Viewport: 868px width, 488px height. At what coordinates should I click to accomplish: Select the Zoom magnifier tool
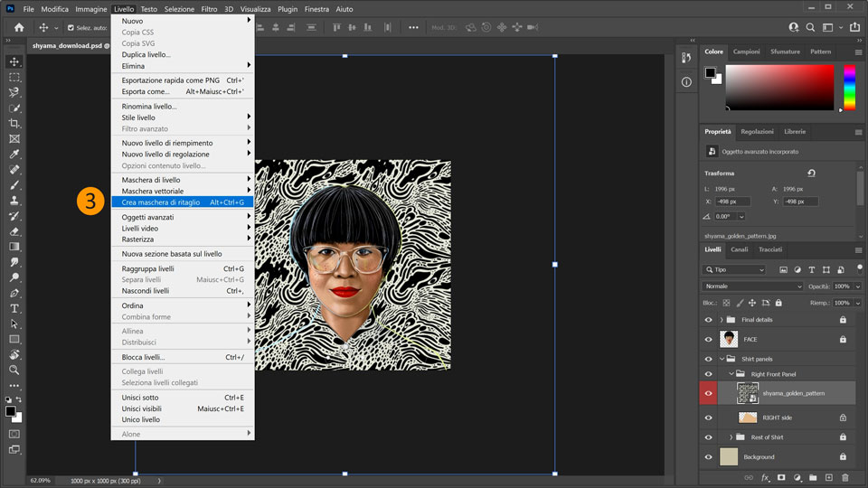14,370
